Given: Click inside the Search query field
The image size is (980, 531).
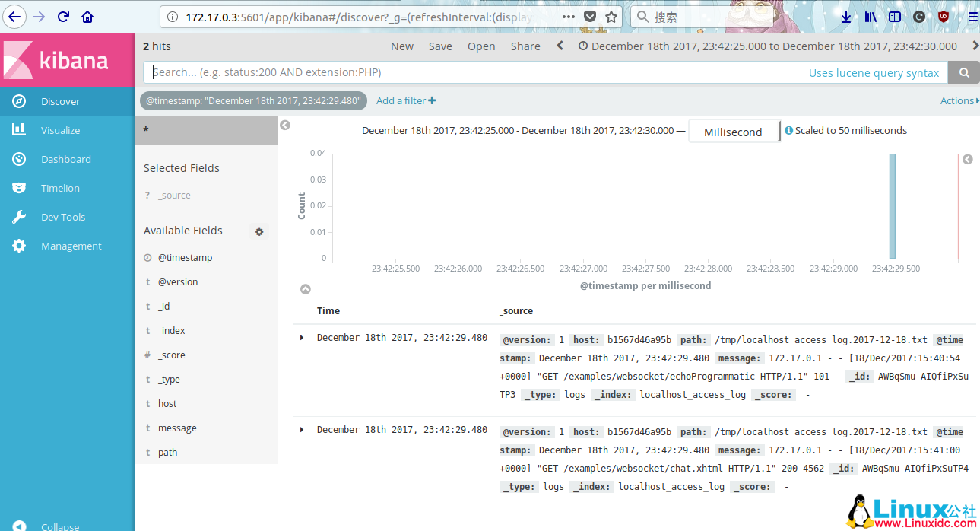Looking at the screenshot, I should [x=456, y=72].
